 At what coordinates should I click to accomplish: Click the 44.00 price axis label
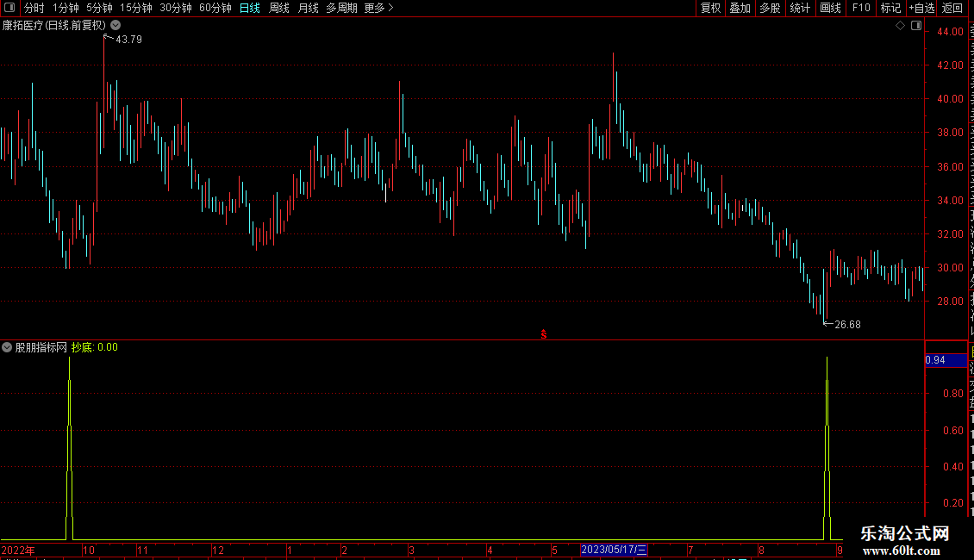951,32
